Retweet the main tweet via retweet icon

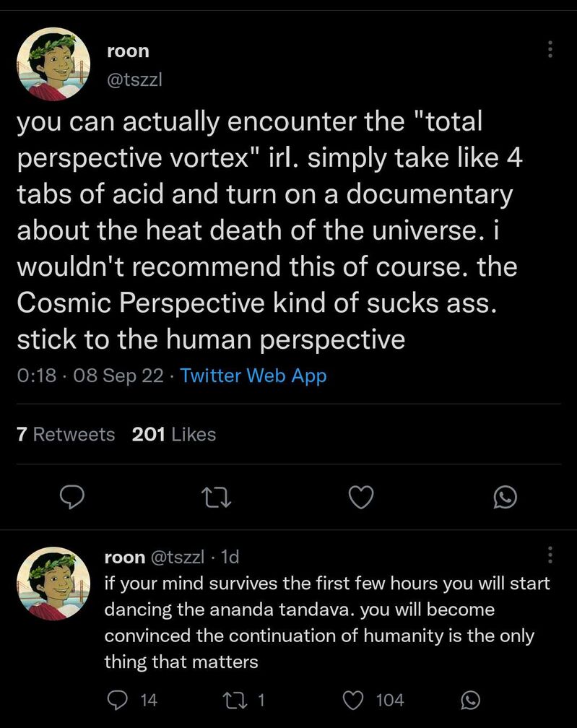(x=217, y=498)
